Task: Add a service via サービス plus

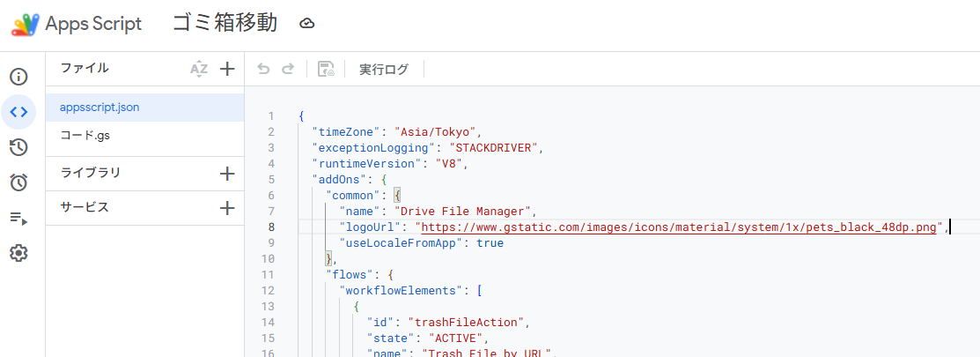Action: (x=227, y=208)
